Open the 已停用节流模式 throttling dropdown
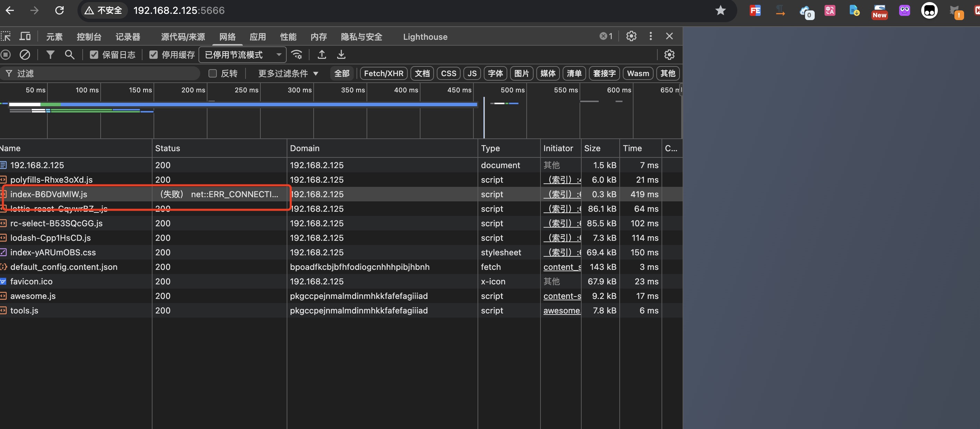 pyautogui.click(x=242, y=54)
